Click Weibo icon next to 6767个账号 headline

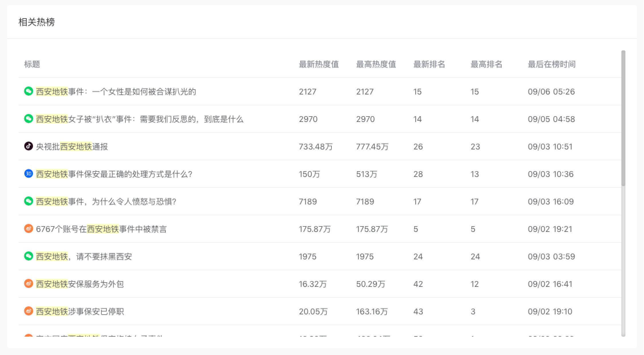coord(28,229)
